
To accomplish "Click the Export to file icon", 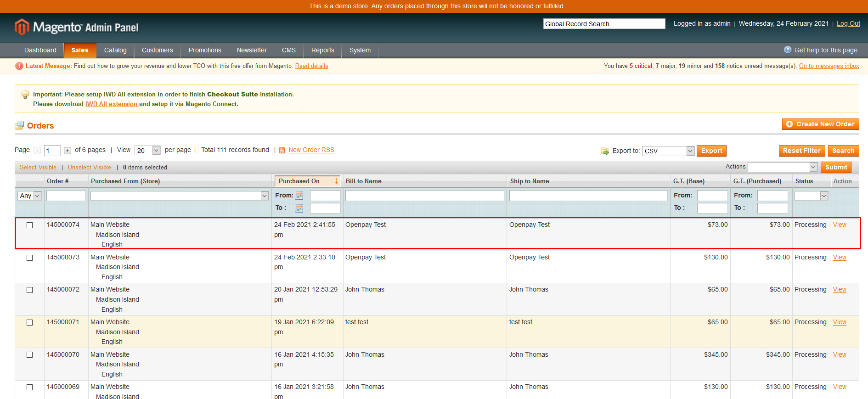I will tap(604, 151).
